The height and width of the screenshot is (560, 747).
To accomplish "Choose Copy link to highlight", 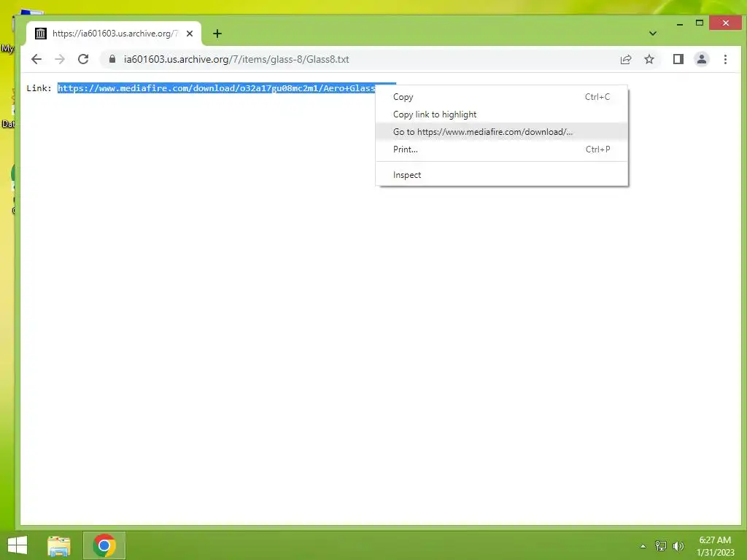I will 502,114.
